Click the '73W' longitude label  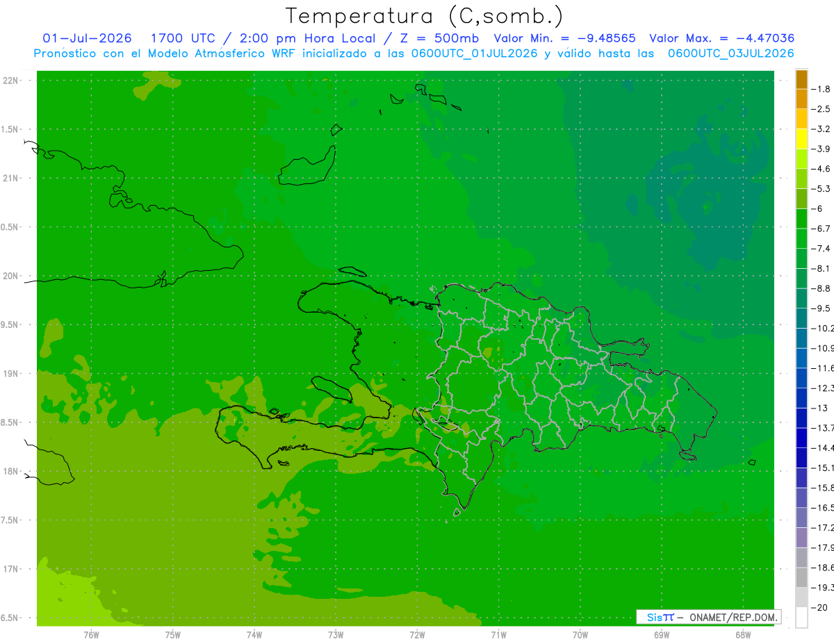click(336, 634)
